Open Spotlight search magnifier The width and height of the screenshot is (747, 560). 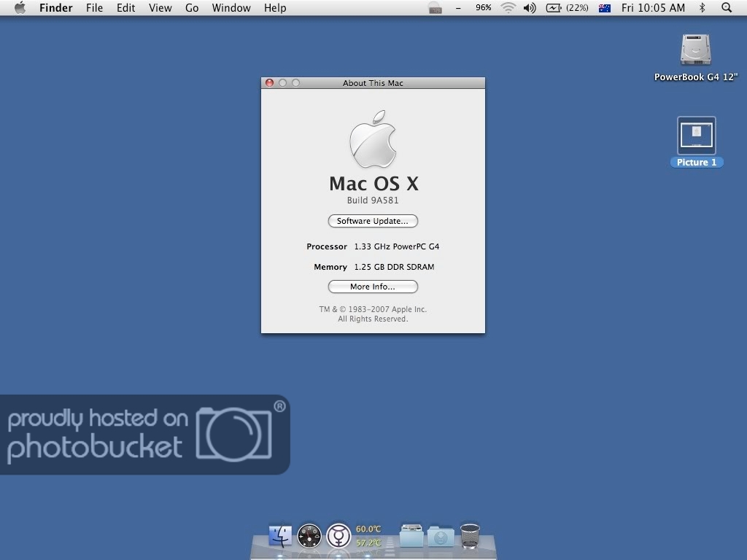727,7
